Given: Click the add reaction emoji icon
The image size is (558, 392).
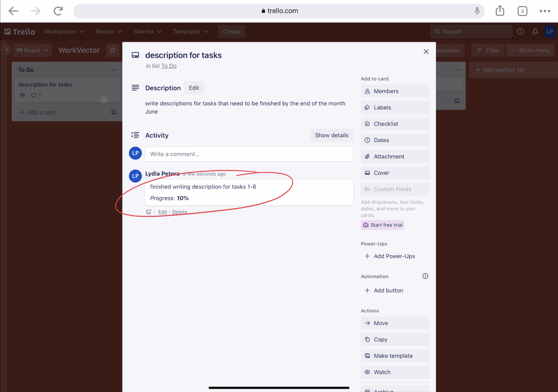Looking at the screenshot, I should 148,212.
